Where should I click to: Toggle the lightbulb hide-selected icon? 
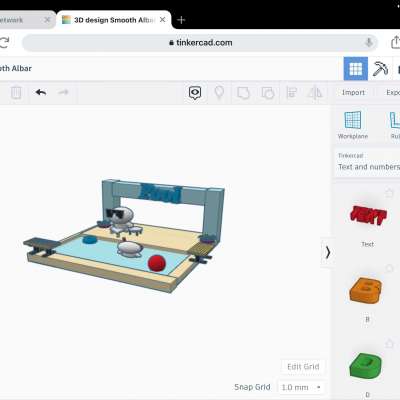(x=219, y=93)
